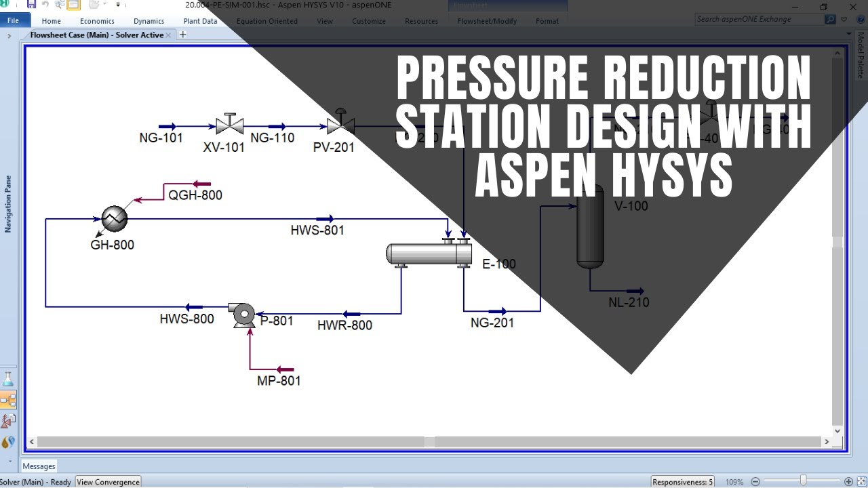The image size is (868, 488).
Task: Select the XV-101 valve on the flowsheet
Action: coord(230,124)
